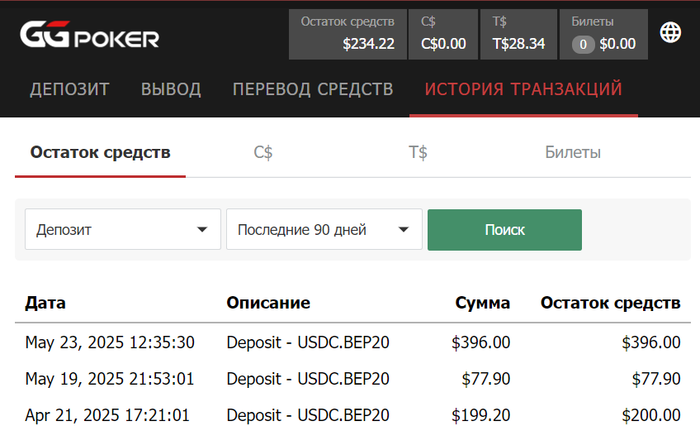Screen dimensions: 700x426
Task: Click the Дата column header
Action: (x=45, y=303)
